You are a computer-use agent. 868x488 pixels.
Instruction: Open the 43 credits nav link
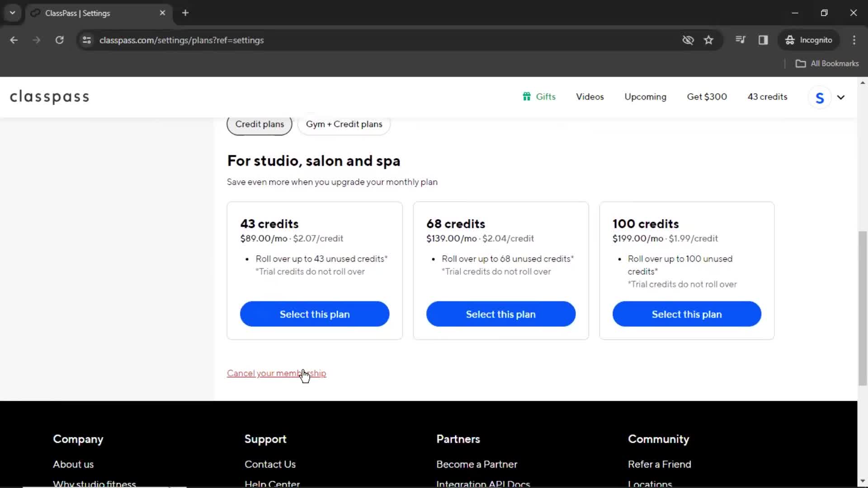pyautogui.click(x=767, y=97)
